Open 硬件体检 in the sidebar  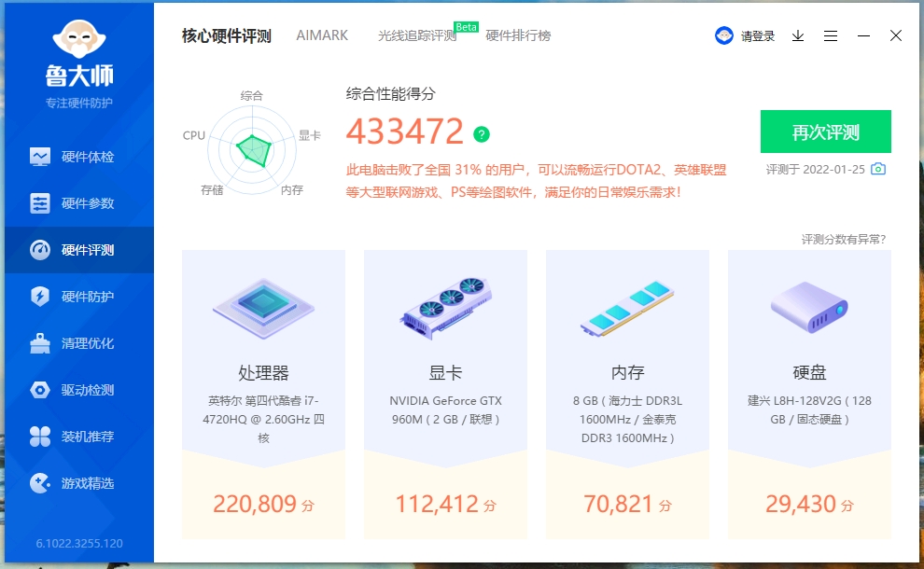point(79,157)
